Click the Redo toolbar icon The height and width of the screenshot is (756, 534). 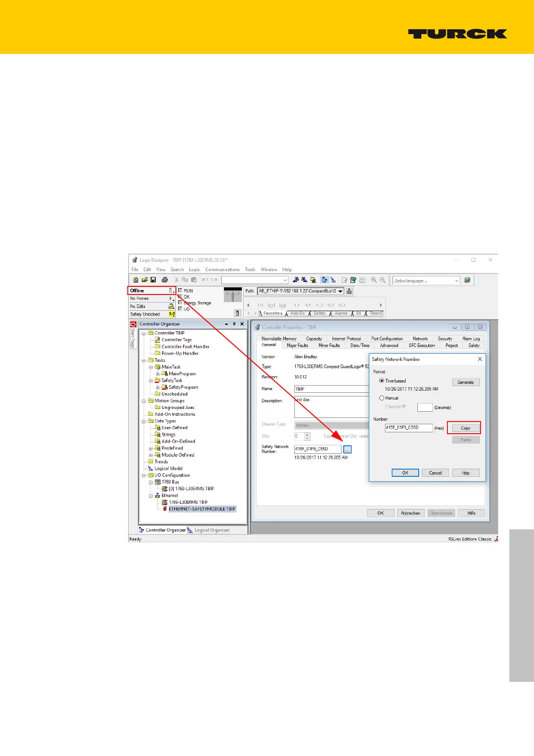[x=214, y=280]
